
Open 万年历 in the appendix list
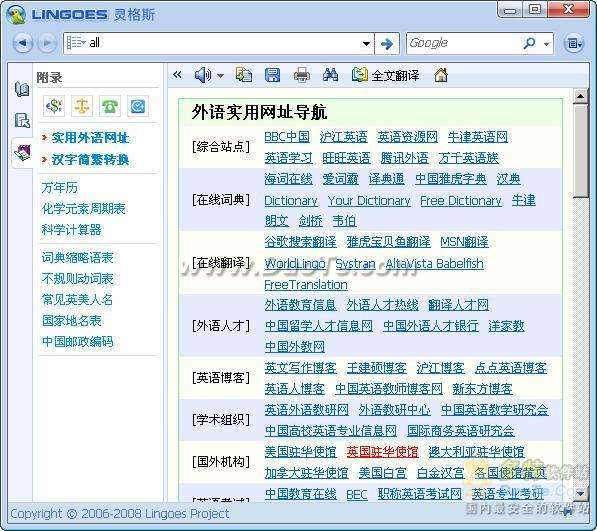[60, 188]
